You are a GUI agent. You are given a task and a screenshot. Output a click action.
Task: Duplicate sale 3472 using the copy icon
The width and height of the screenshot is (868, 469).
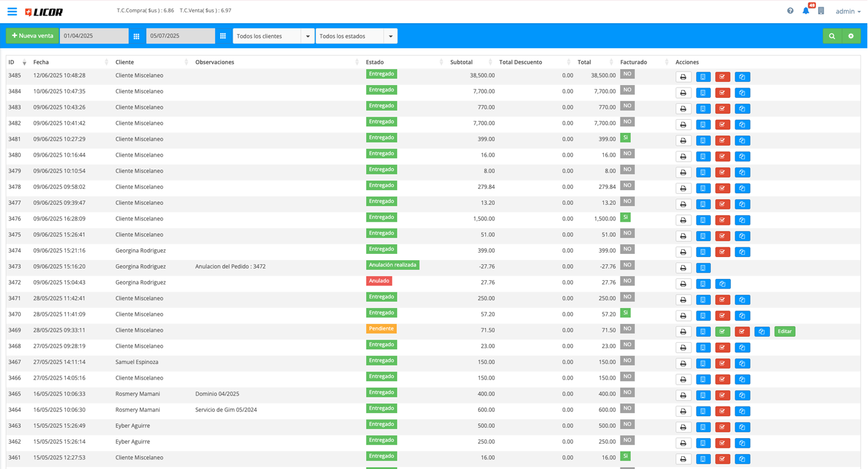(x=722, y=284)
